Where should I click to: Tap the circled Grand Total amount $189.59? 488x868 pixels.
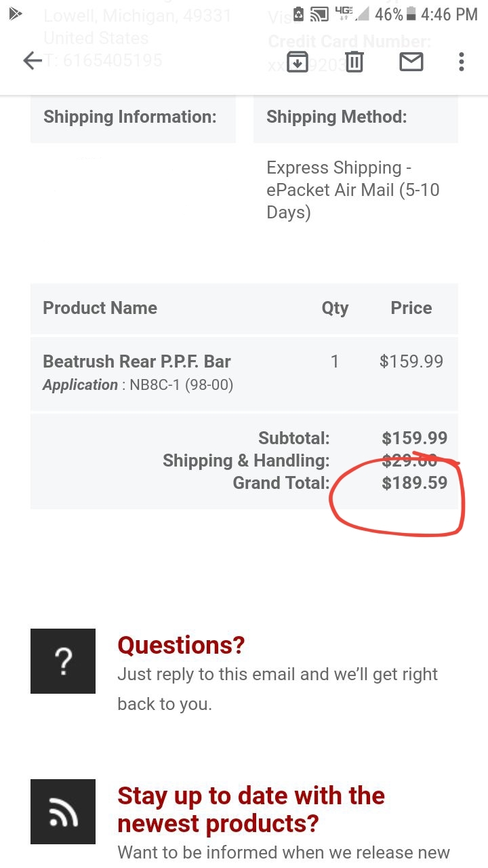[x=414, y=483]
